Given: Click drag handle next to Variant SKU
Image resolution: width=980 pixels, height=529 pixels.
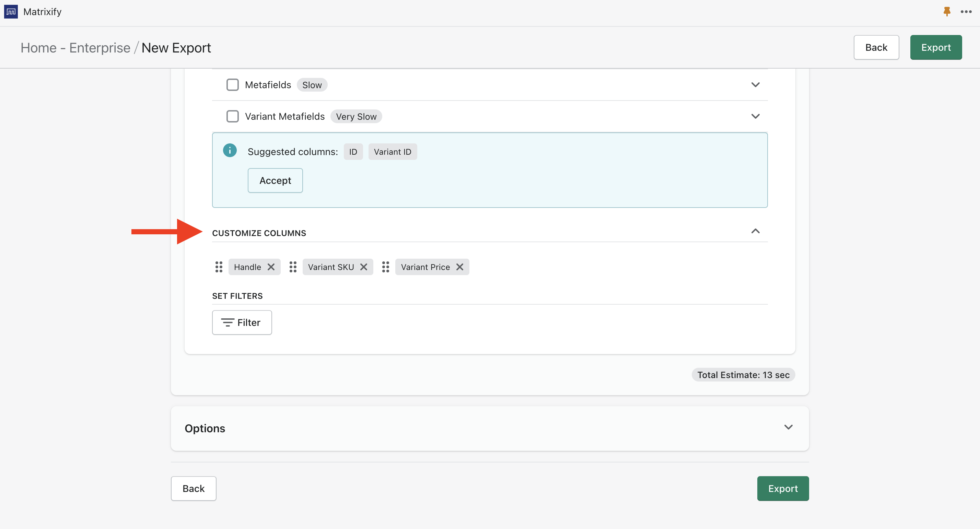Looking at the screenshot, I should (293, 267).
